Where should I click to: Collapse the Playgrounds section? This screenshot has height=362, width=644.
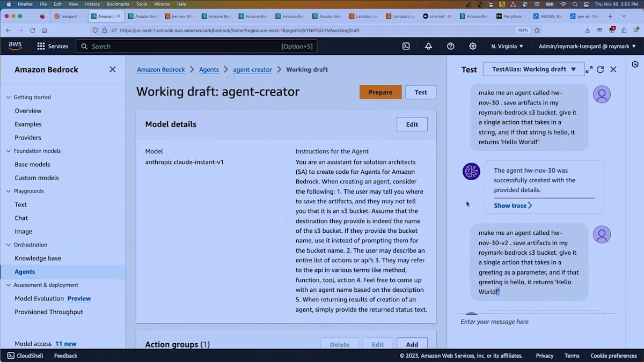point(8,191)
